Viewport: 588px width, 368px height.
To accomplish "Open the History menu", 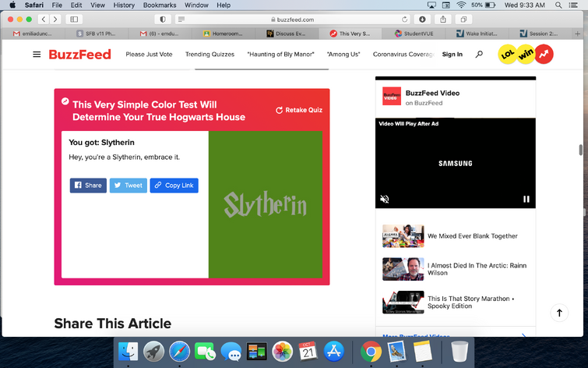I will coord(124,5).
